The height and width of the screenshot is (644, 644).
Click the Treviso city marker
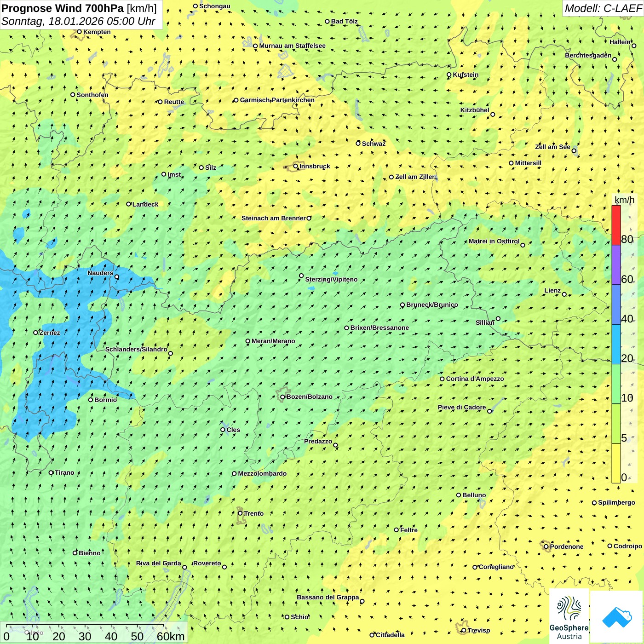click(464, 631)
